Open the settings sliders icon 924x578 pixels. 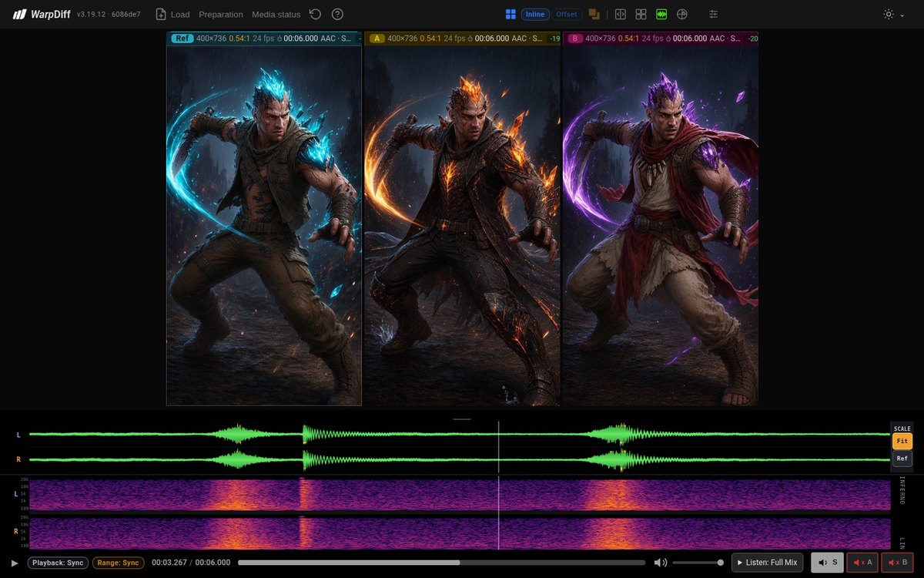[713, 14]
